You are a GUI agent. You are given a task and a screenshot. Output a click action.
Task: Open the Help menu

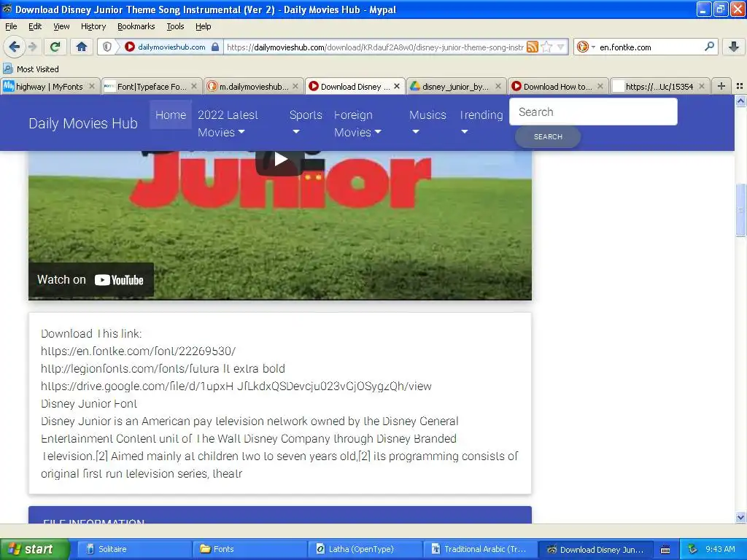click(x=203, y=26)
